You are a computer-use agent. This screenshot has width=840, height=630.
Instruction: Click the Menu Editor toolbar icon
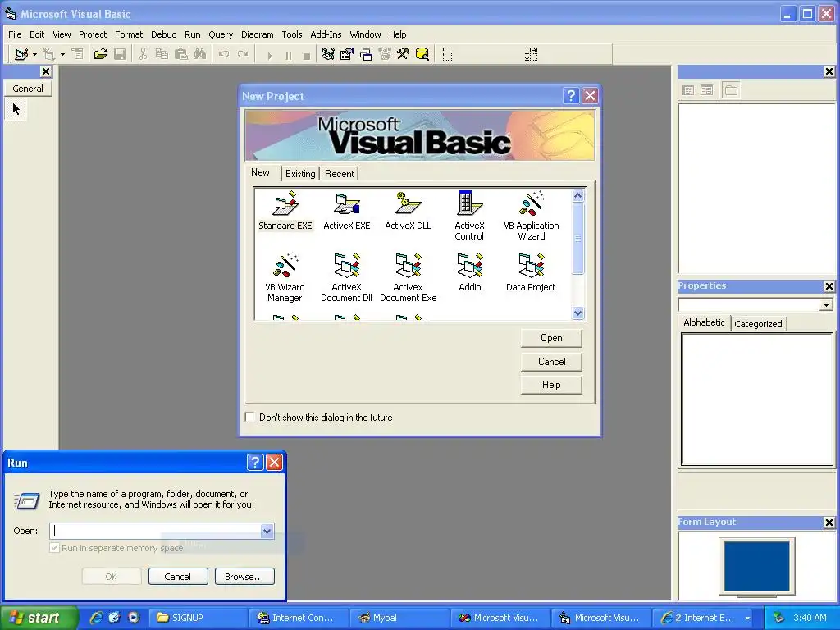(x=77, y=54)
